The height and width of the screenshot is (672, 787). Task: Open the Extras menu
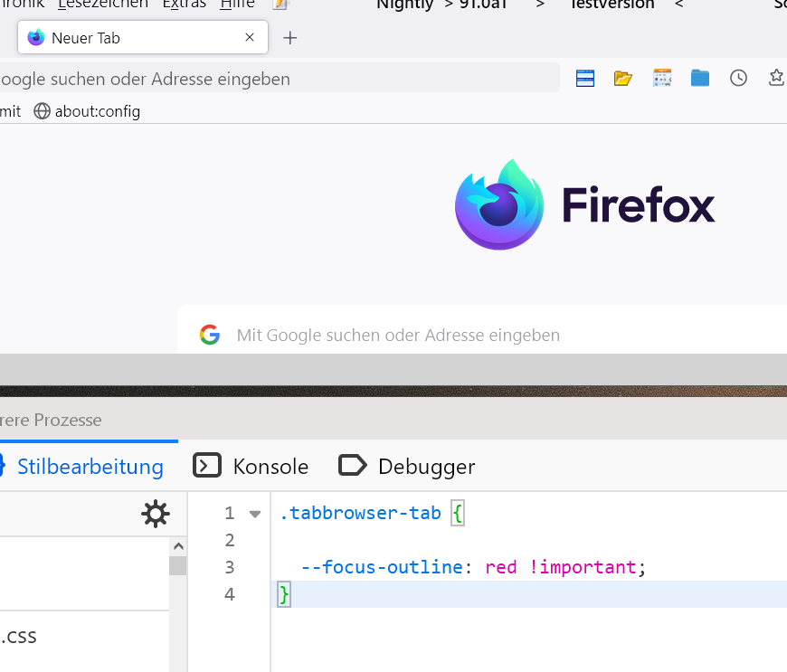185,5
